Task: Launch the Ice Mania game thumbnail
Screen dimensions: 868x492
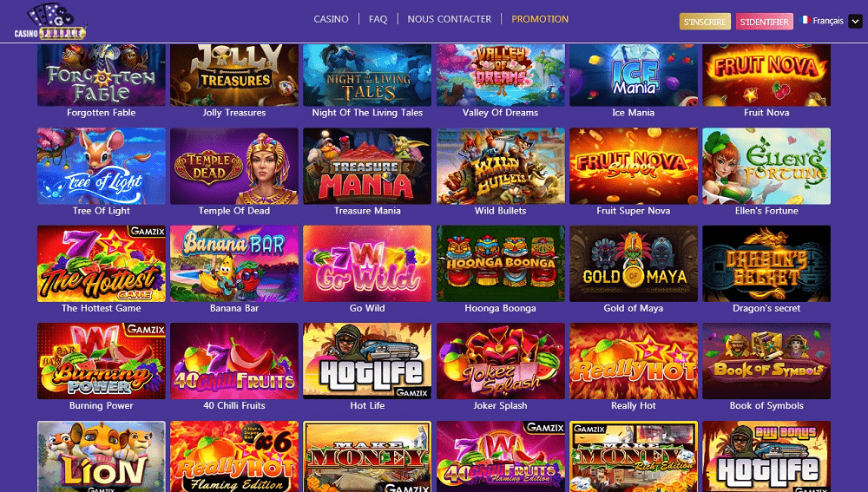Action: point(634,75)
